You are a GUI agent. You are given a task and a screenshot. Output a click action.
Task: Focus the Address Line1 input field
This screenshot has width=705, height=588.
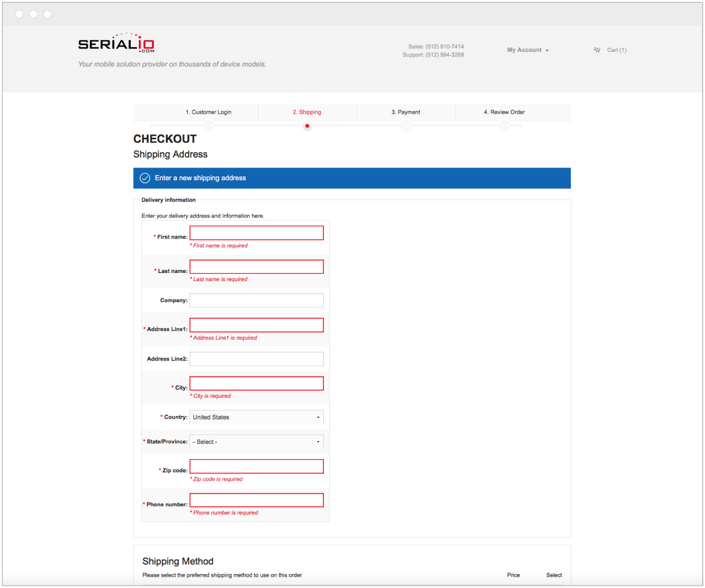point(256,325)
